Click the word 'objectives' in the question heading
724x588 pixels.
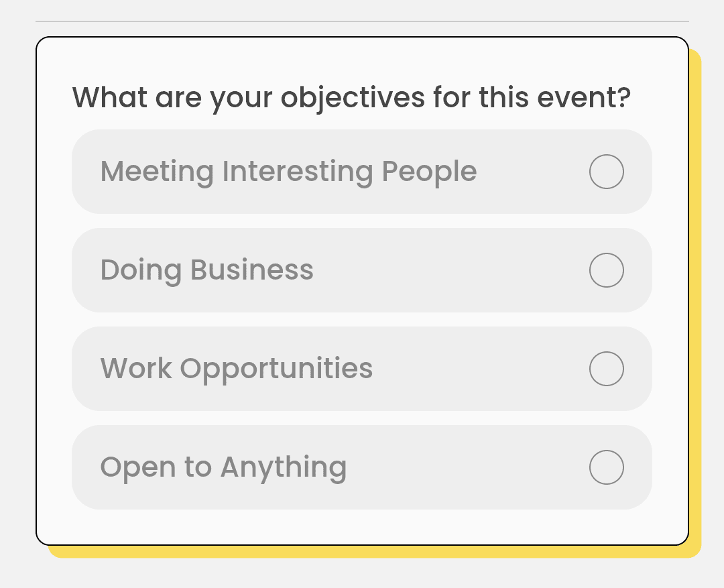click(x=353, y=98)
